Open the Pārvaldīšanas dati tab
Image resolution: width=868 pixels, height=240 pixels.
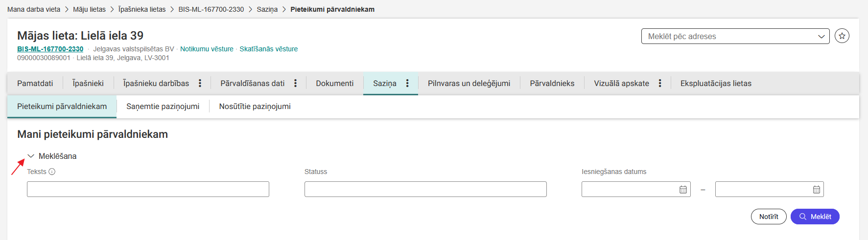[x=253, y=84]
